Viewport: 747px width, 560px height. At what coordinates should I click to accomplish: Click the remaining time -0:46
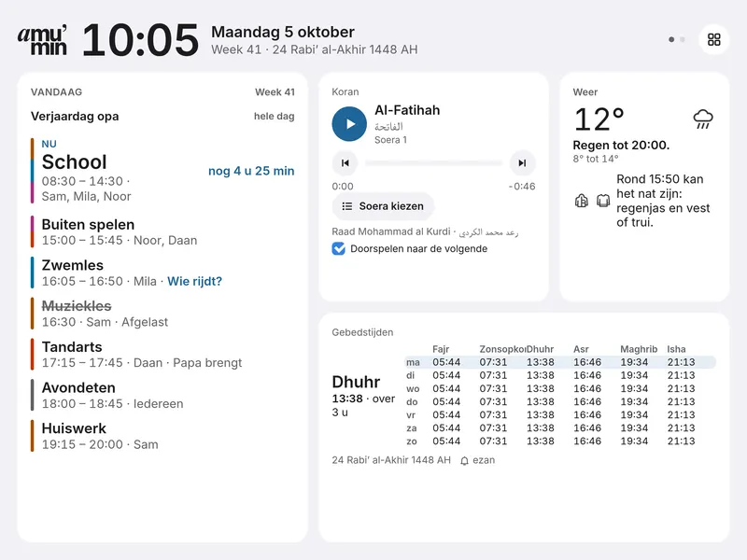coord(522,186)
